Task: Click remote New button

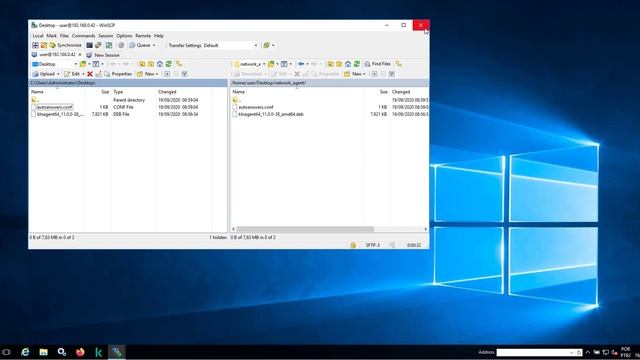Action: click(353, 74)
